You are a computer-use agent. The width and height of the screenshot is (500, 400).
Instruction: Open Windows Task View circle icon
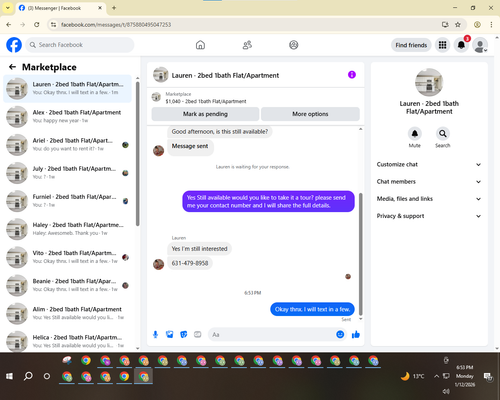[47, 376]
